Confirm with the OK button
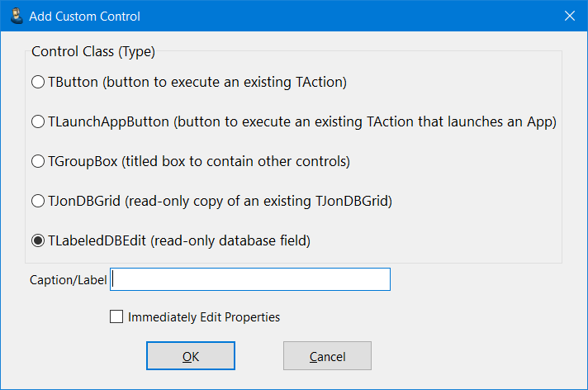The height and width of the screenshot is (390, 588). [191, 356]
